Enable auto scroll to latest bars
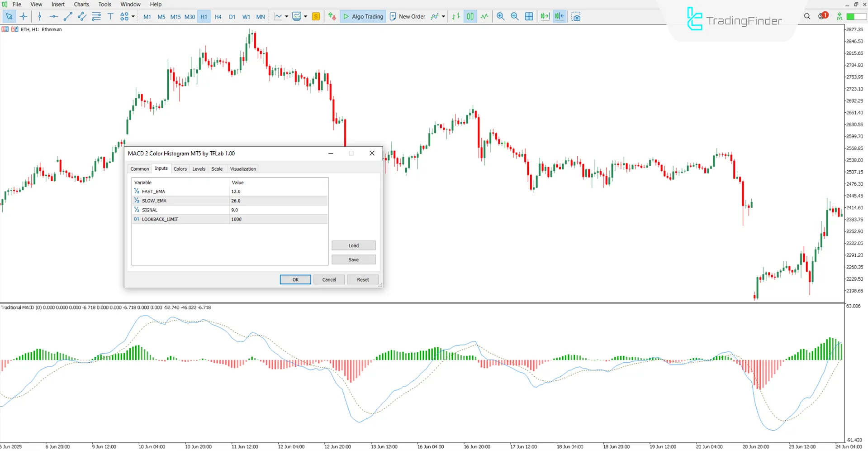This screenshot has width=868, height=451. (544, 16)
